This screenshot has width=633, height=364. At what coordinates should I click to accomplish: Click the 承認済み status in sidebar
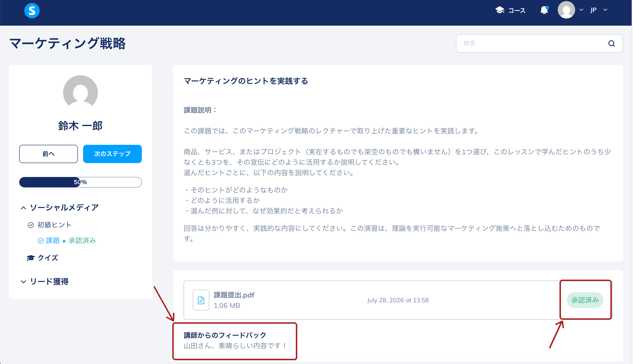[82, 241]
